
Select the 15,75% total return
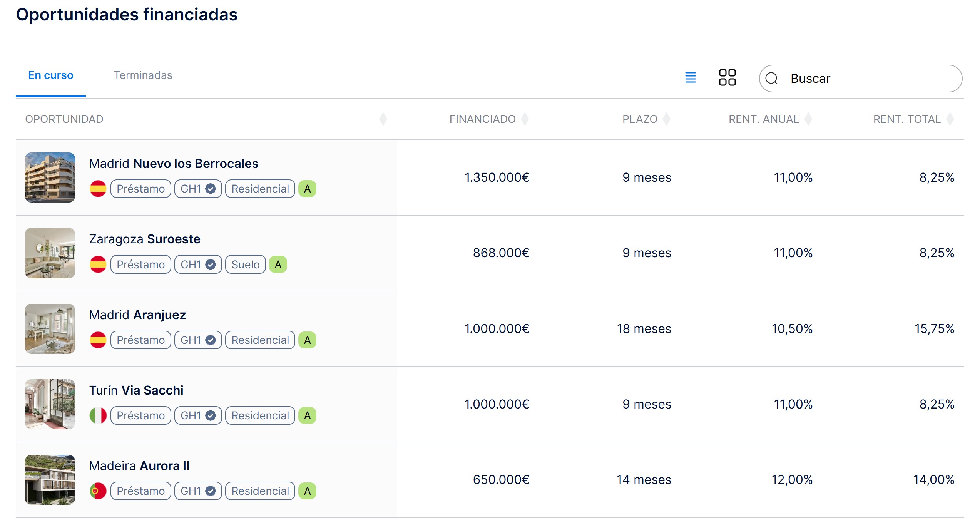point(934,329)
